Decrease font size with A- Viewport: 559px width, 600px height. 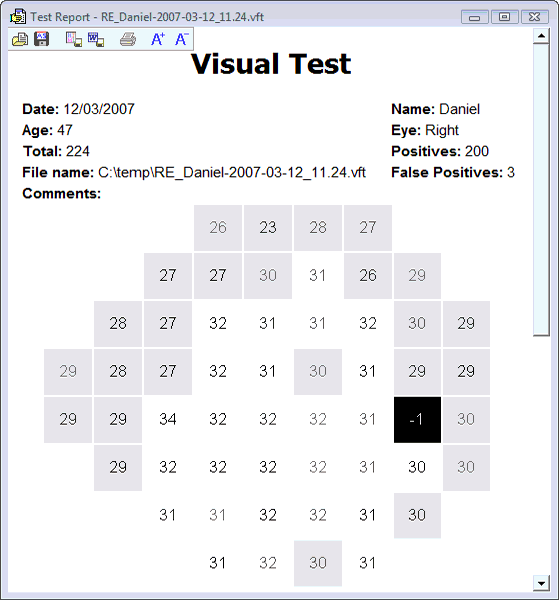(x=181, y=39)
